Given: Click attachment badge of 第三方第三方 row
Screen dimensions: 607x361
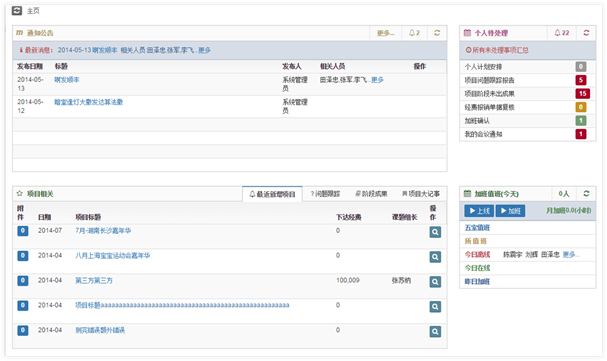Looking at the screenshot, I should coord(23,281).
